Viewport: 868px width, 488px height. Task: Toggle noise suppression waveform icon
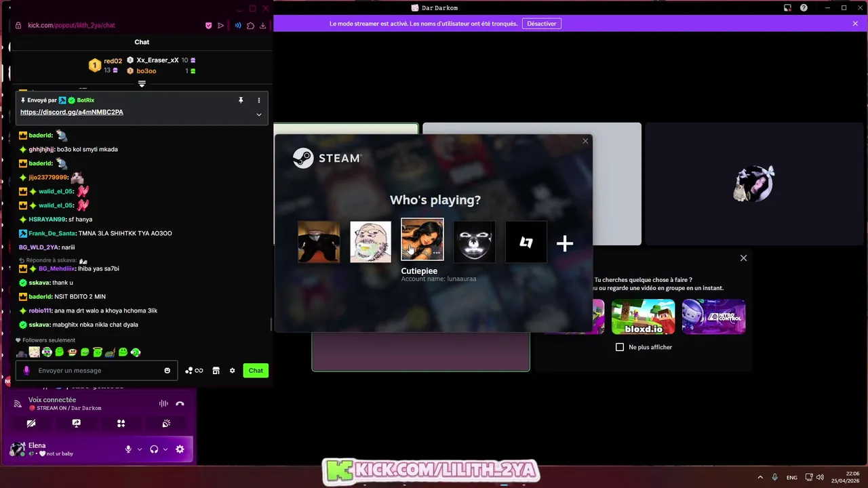[x=163, y=403]
